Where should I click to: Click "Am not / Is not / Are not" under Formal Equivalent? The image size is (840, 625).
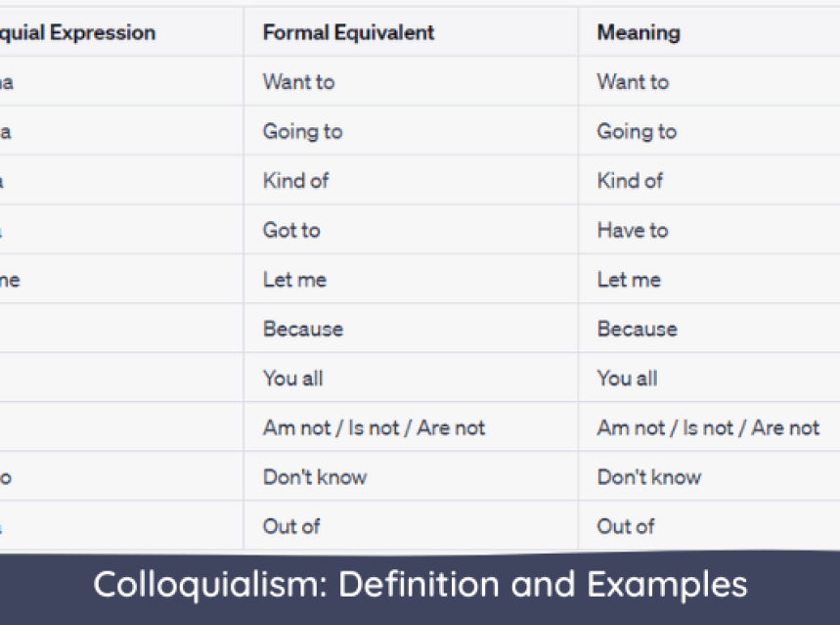[x=374, y=427]
